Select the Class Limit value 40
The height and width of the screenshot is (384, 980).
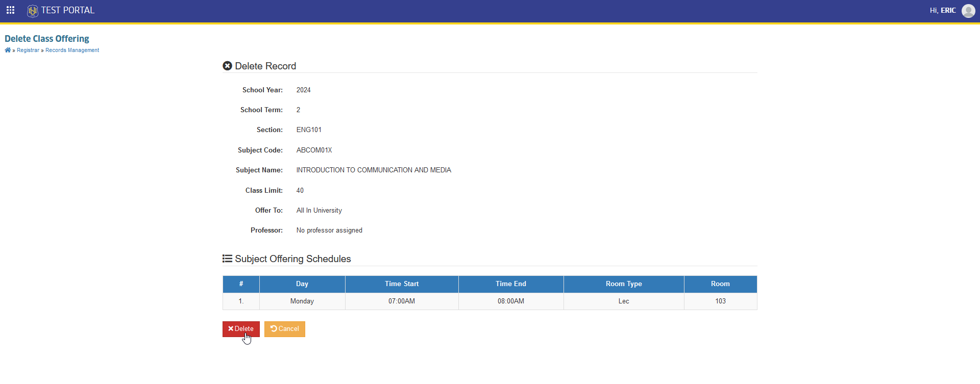tap(300, 190)
